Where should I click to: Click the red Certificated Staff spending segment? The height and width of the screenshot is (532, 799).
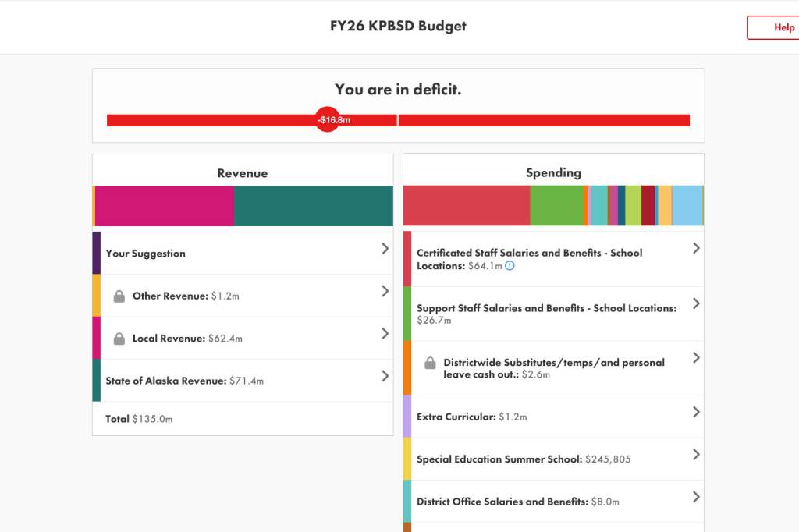[x=466, y=206]
